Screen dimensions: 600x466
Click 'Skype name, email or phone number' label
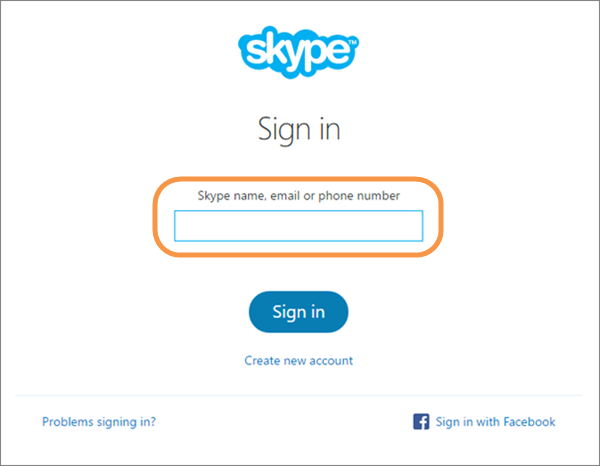coord(298,196)
